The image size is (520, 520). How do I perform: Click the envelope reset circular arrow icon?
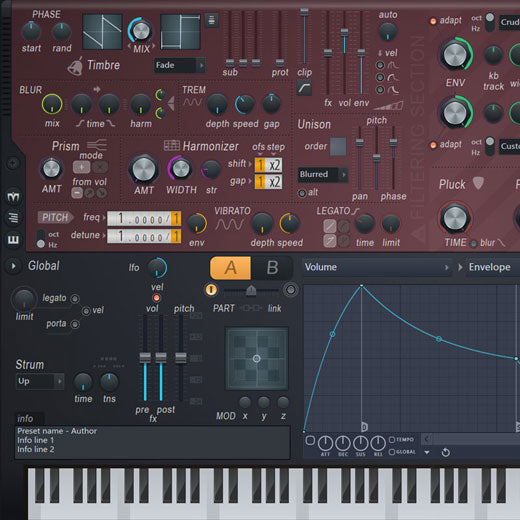point(445,452)
